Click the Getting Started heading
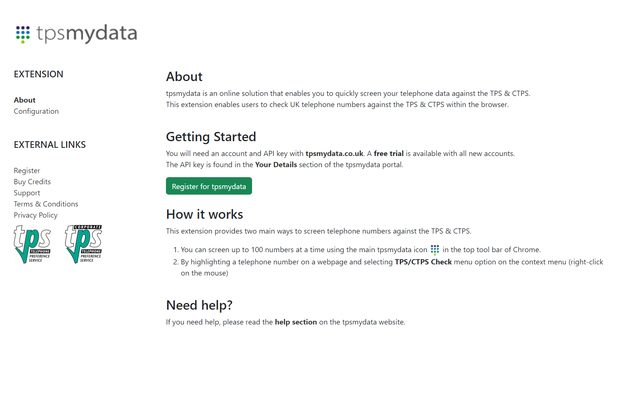 [211, 136]
